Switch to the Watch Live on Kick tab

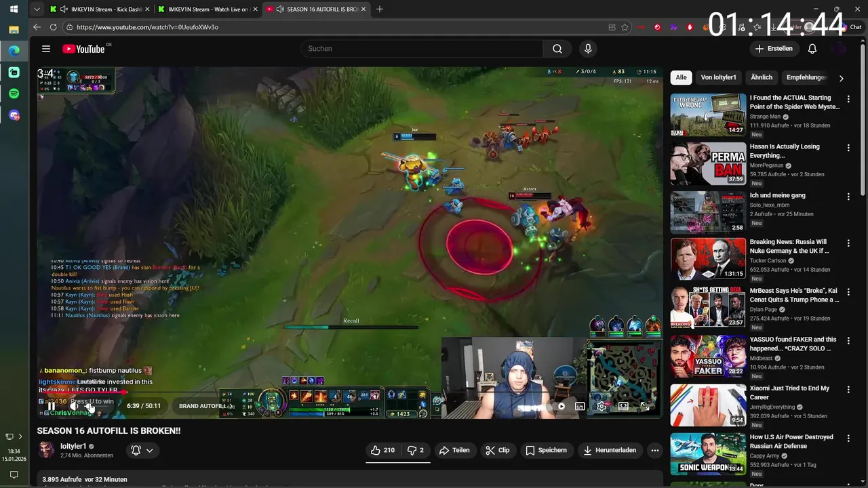[208, 9]
